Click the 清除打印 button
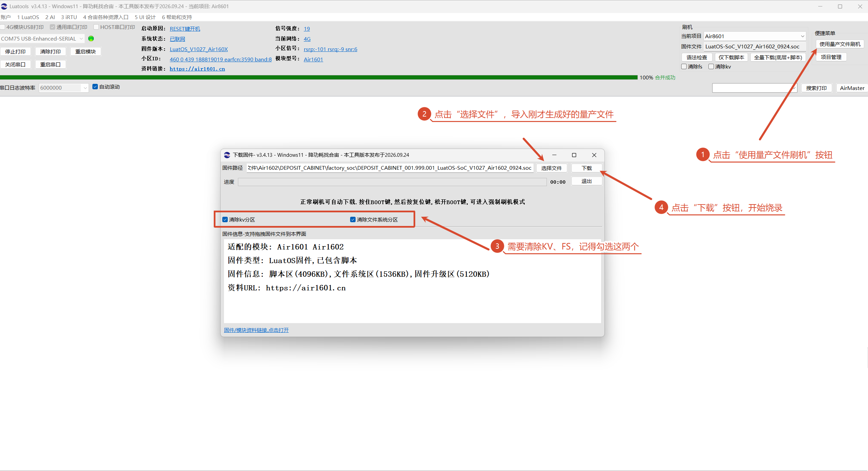 pos(50,51)
